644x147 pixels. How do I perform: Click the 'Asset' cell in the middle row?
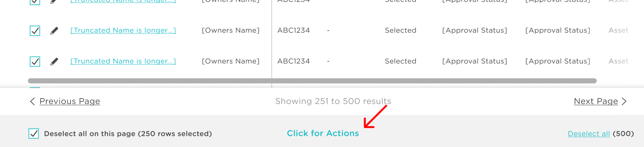[x=619, y=30]
